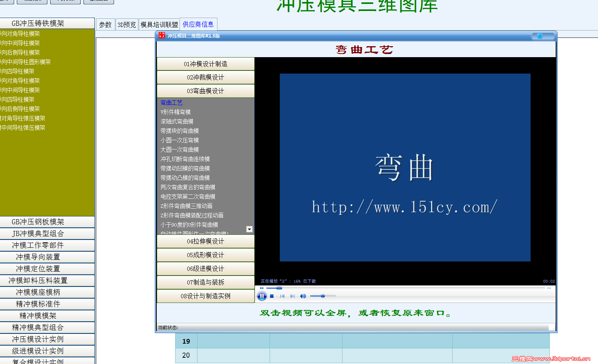Viewport: 598px width, 364px height.
Task: Pause the video with the round pause button
Action: click(262, 296)
